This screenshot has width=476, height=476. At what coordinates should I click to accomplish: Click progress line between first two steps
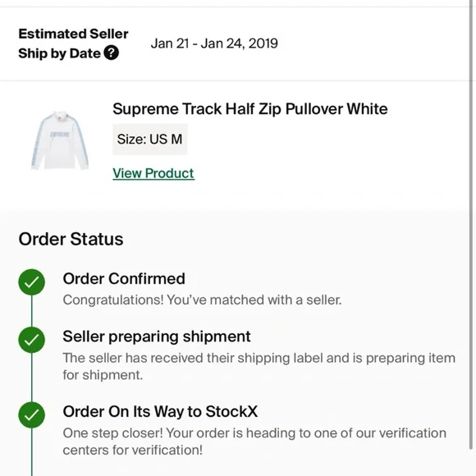[31, 311]
